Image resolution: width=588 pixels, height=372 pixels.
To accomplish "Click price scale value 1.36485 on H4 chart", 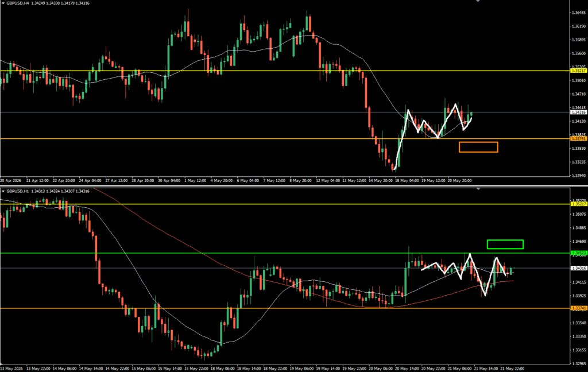I will pyautogui.click(x=578, y=13).
